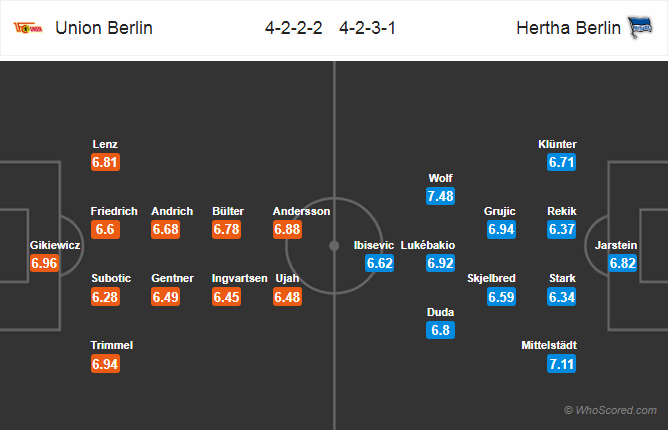
Task: Click the 4-2-2-2 formation label
Action: point(294,28)
